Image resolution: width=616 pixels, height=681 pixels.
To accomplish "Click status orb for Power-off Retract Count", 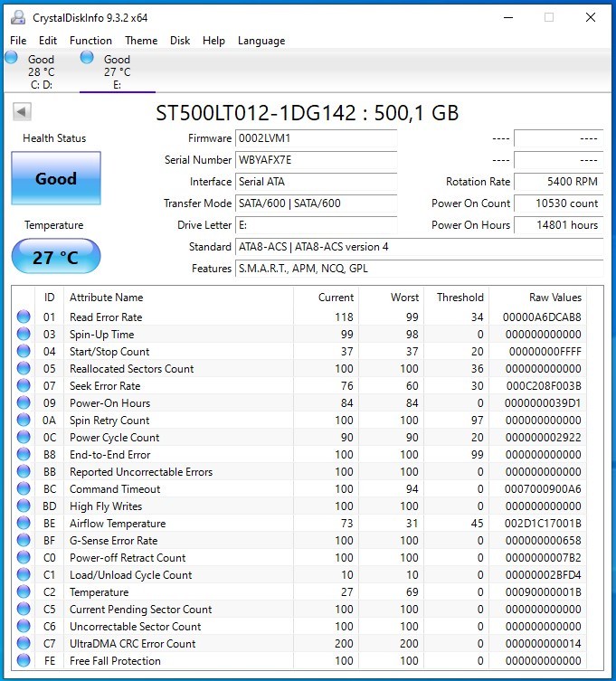I will coord(24,557).
